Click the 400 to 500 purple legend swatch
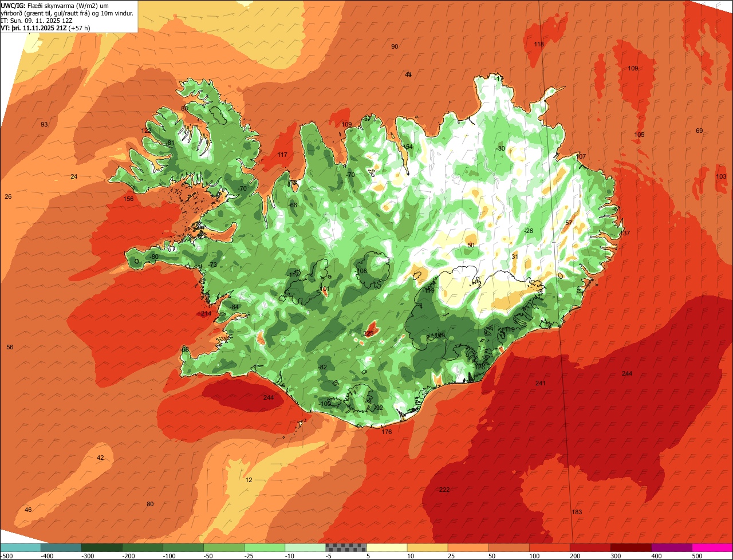 point(671,547)
